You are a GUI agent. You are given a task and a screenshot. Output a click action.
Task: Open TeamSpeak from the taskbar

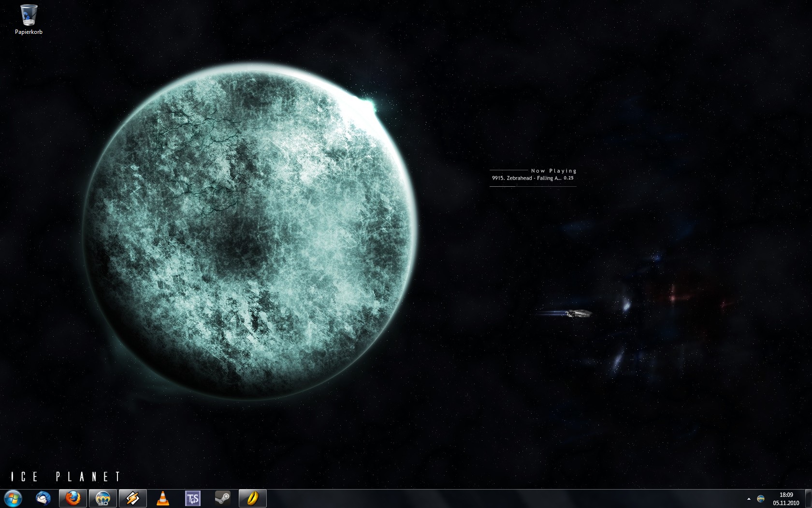(193, 498)
